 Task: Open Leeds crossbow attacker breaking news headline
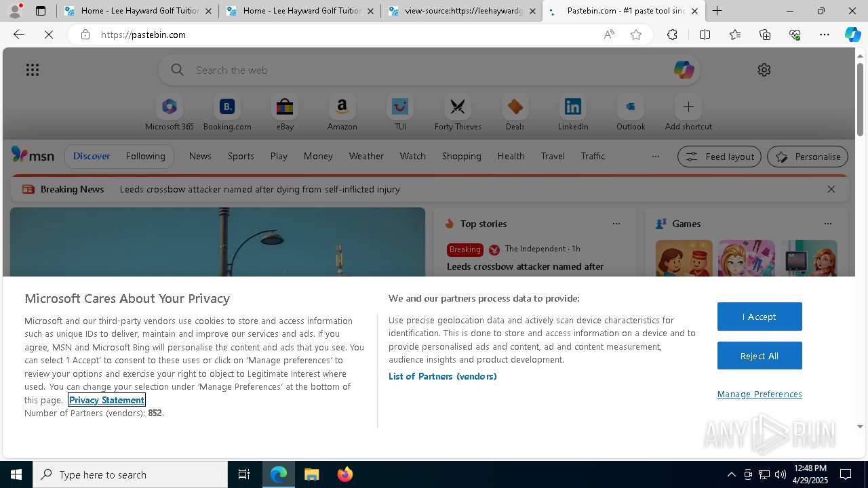coord(260,189)
